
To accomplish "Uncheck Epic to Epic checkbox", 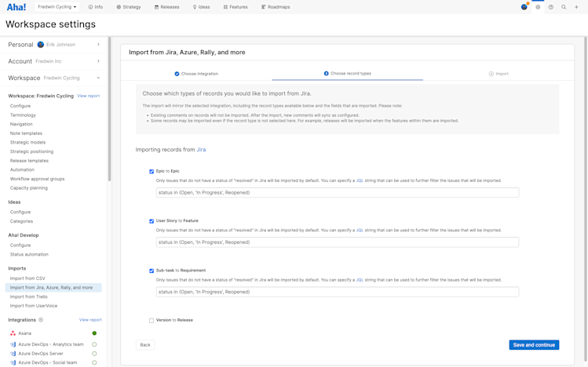I will (x=152, y=172).
